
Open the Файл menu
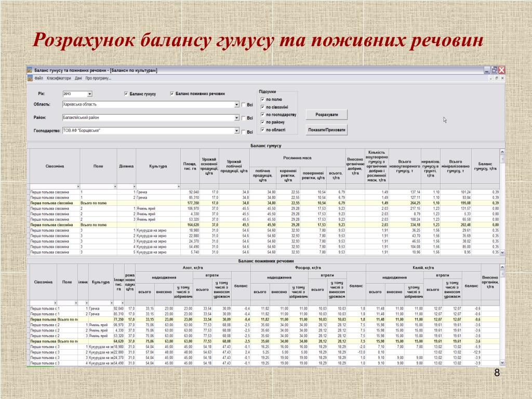click(38, 78)
